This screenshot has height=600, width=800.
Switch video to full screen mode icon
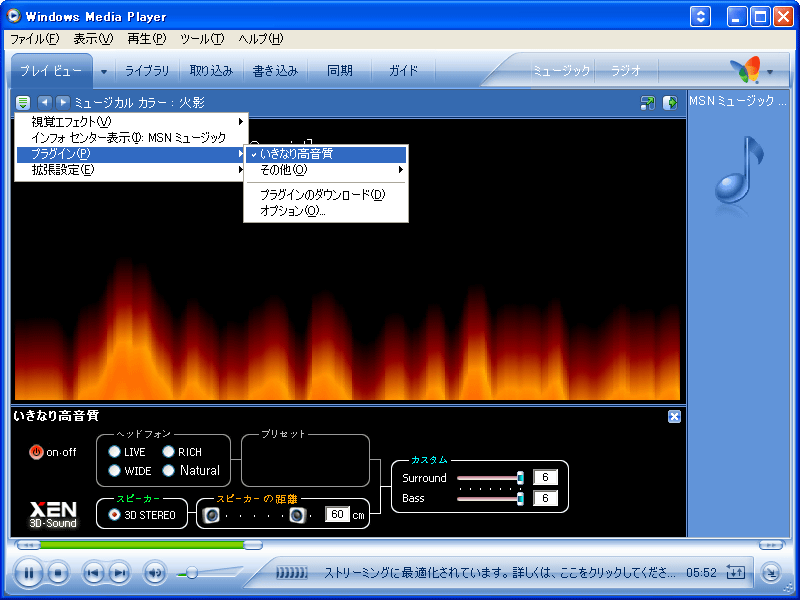click(x=647, y=103)
